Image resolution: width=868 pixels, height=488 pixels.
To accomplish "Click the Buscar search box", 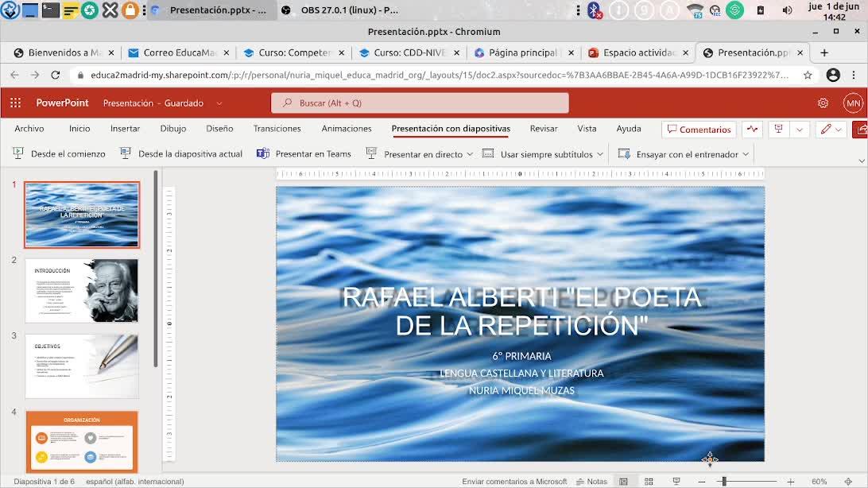I will [x=420, y=103].
